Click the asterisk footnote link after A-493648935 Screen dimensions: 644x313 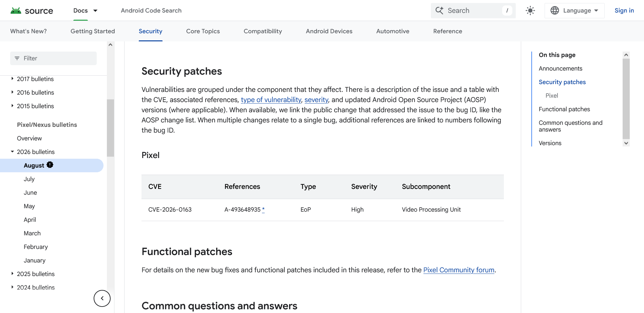[x=263, y=210]
